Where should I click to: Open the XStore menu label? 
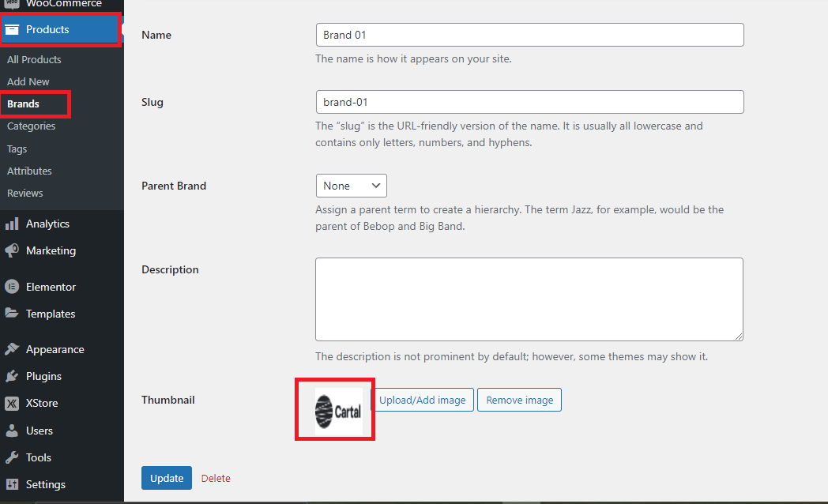point(42,403)
